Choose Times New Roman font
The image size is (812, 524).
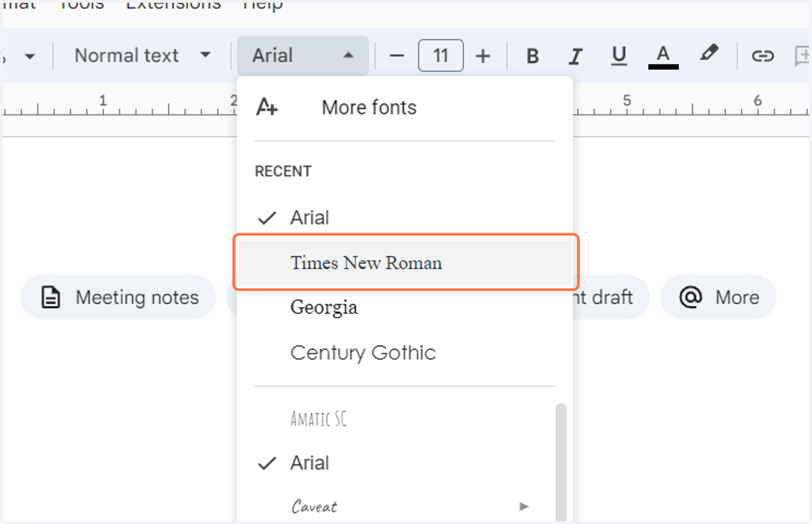tap(405, 262)
